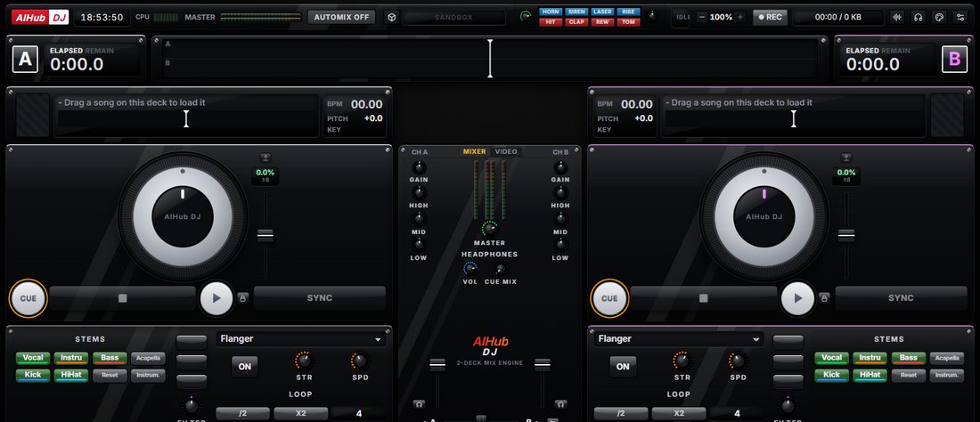The image size is (980, 422).
Task: Start recording with the REC button
Action: coord(770,17)
